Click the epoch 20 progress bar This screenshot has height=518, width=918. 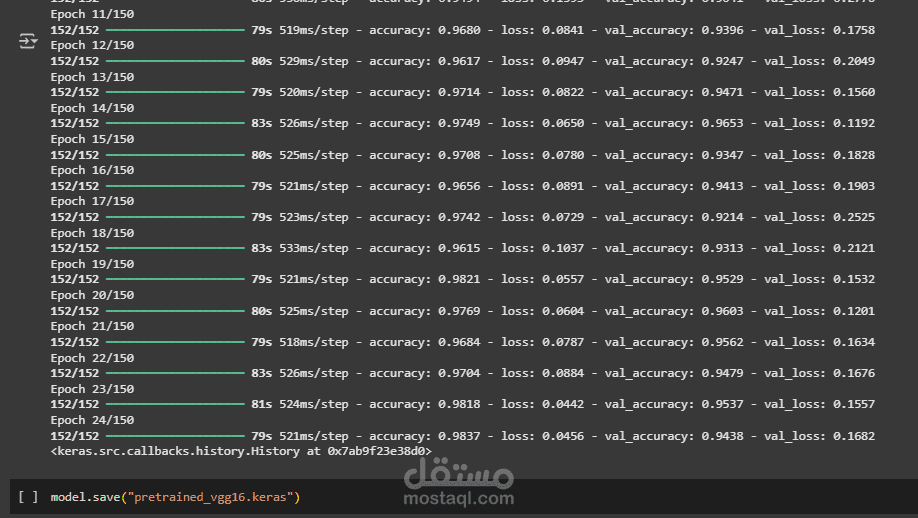[x=175, y=311]
